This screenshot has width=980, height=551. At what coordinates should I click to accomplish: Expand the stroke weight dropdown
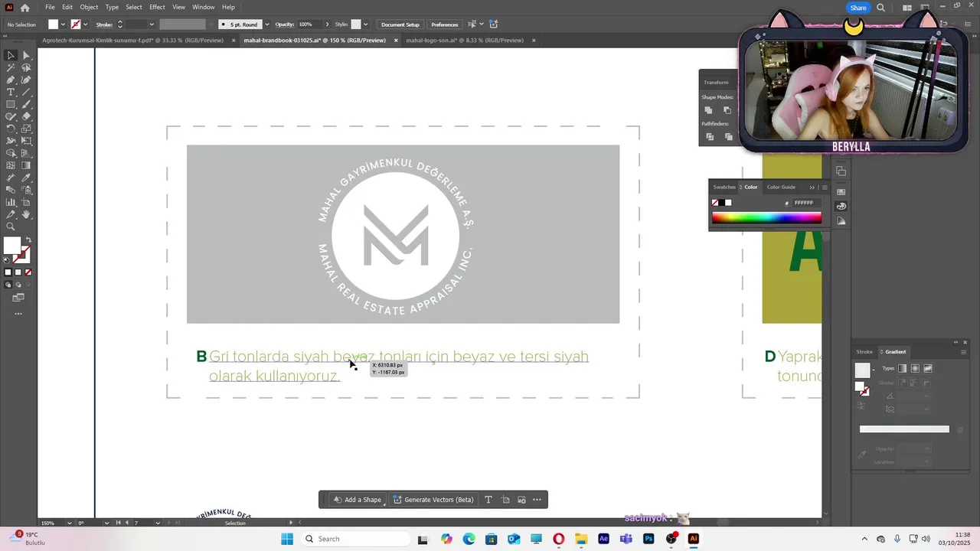152,24
